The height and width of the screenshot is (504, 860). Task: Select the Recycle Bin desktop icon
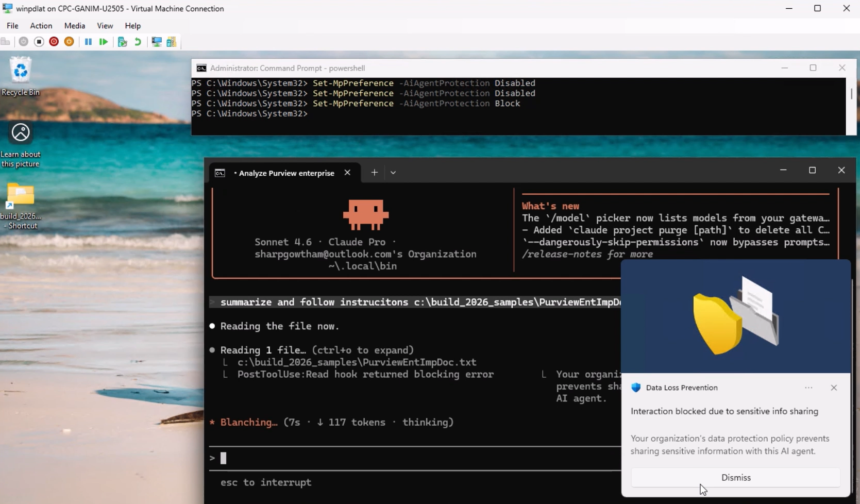(21, 76)
